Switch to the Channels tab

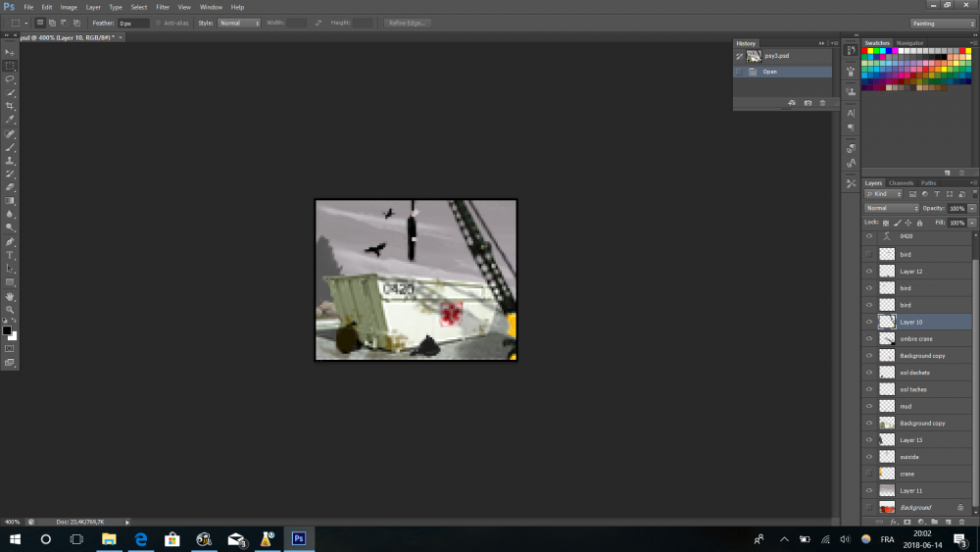901,183
